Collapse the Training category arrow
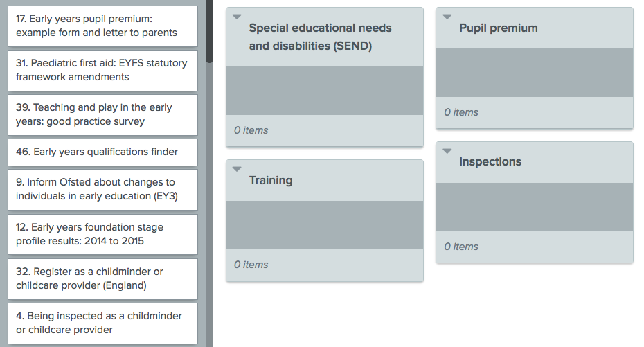The height and width of the screenshot is (347, 644). pyautogui.click(x=237, y=169)
